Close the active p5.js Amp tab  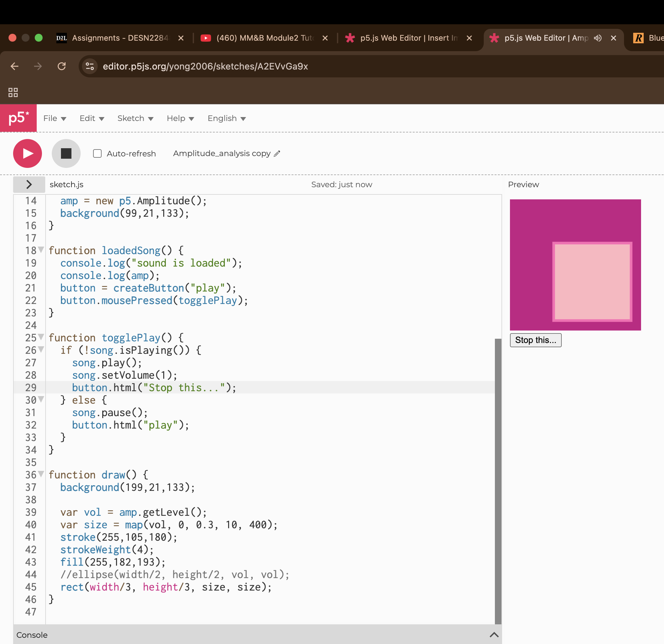[x=614, y=38]
